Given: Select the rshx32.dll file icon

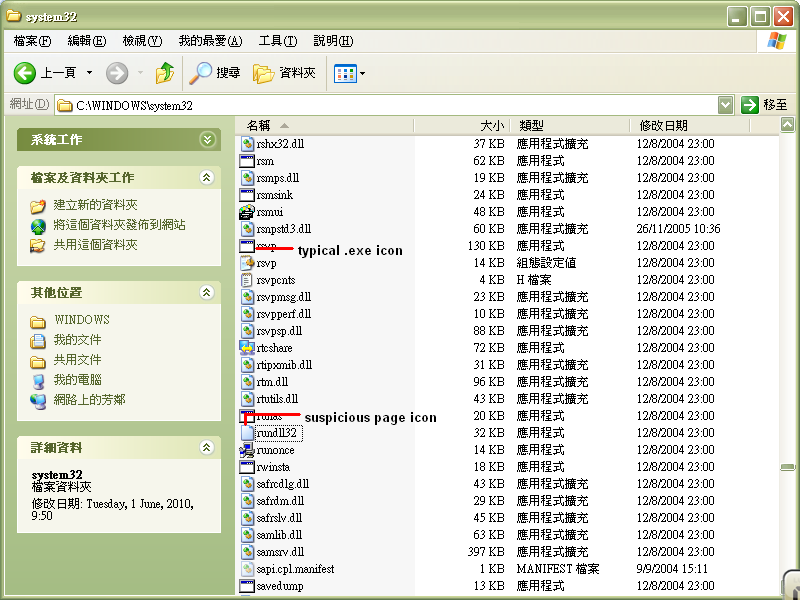Looking at the screenshot, I should (247, 144).
